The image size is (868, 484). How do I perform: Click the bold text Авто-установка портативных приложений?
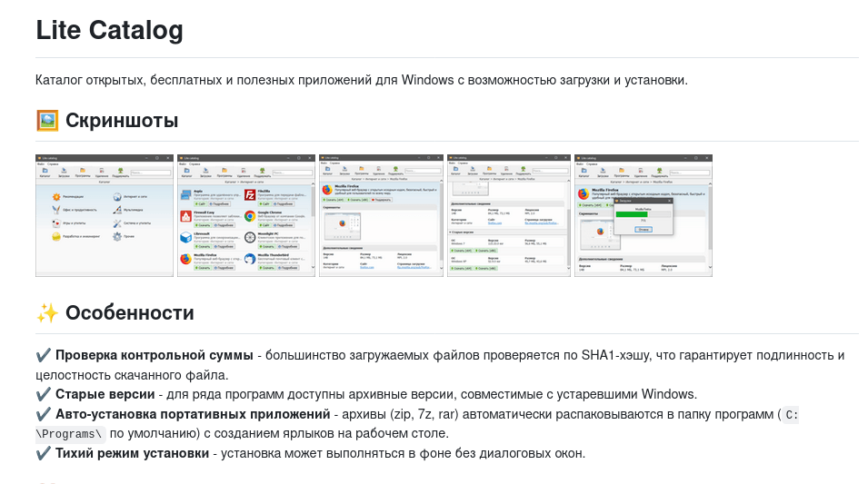click(x=193, y=414)
